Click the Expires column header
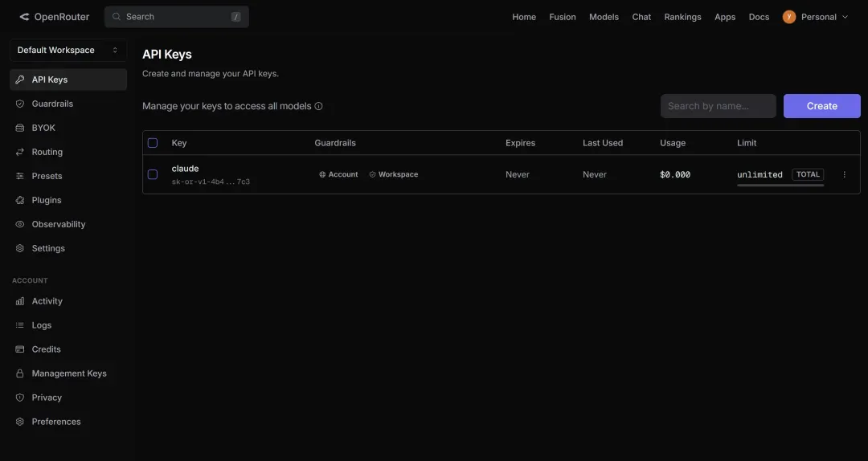The height and width of the screenshot is (461, 868). pos(520,143)
